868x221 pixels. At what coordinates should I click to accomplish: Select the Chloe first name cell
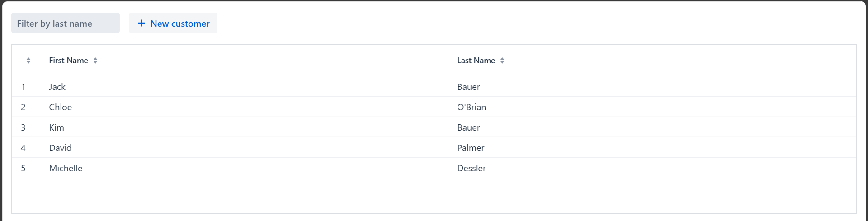click(x=61, y=107)
